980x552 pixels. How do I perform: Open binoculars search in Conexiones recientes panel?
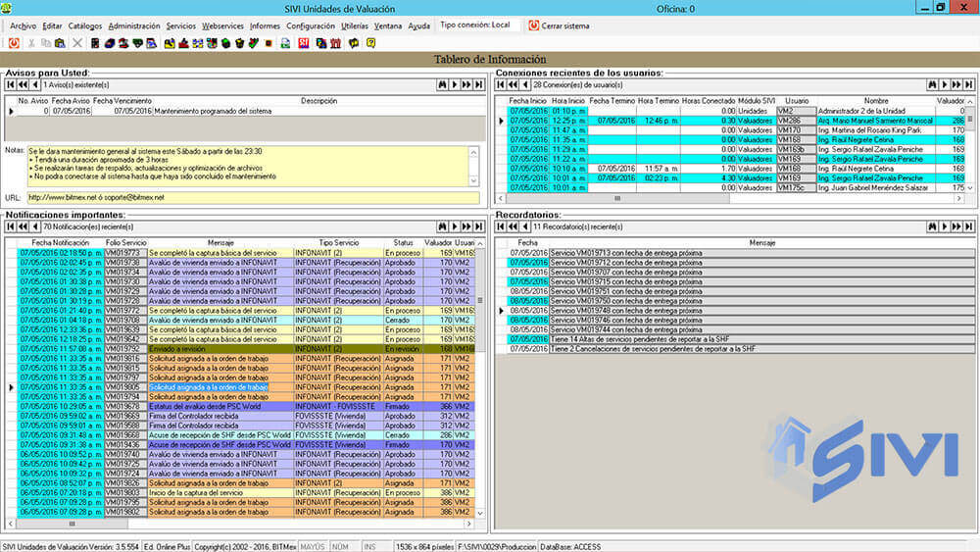932,85
